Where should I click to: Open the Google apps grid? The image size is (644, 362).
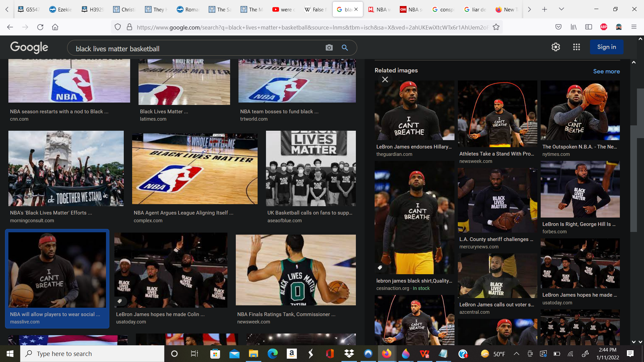pyautogui.click(x=576, y=47)
